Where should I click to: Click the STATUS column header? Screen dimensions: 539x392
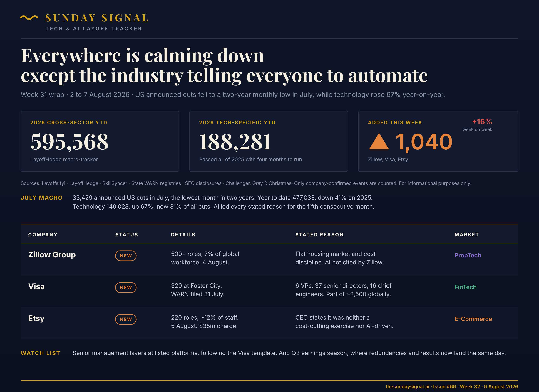point(127,235)
